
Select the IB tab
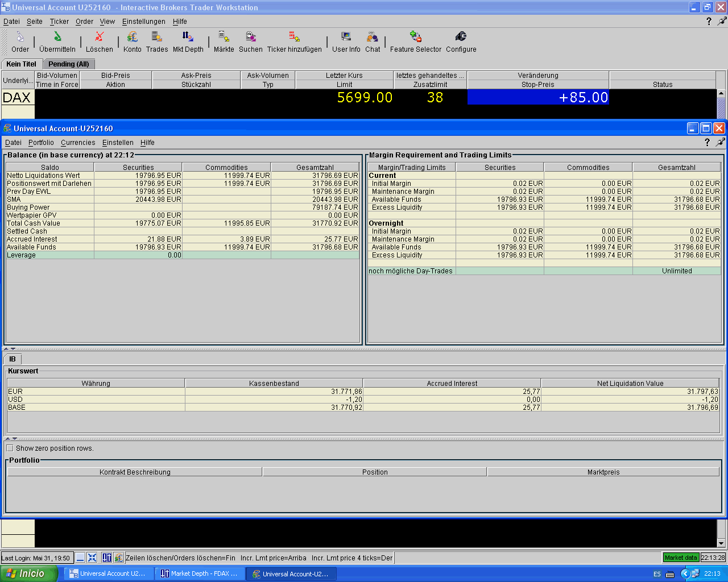pyautogui.click(x=13, y=359)
